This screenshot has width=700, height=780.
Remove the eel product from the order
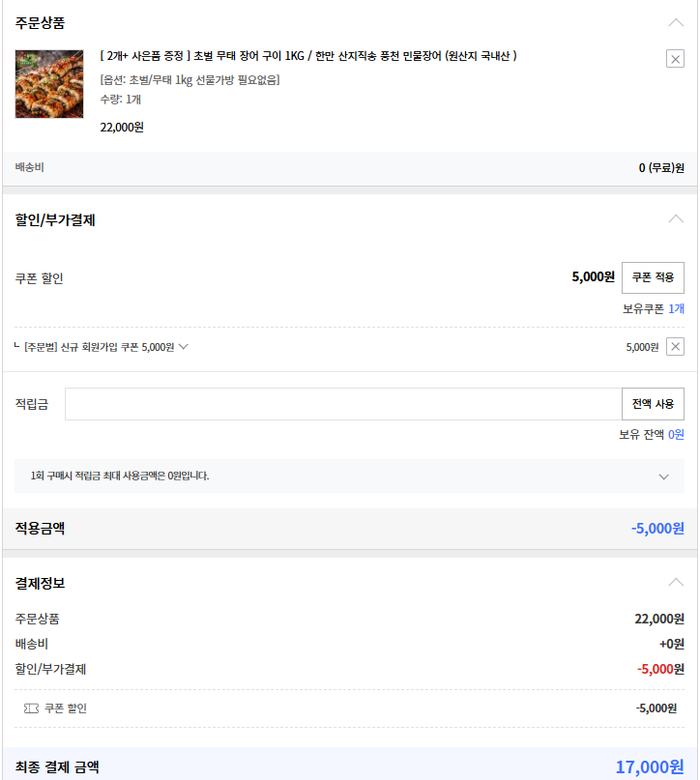click(675, 59)
